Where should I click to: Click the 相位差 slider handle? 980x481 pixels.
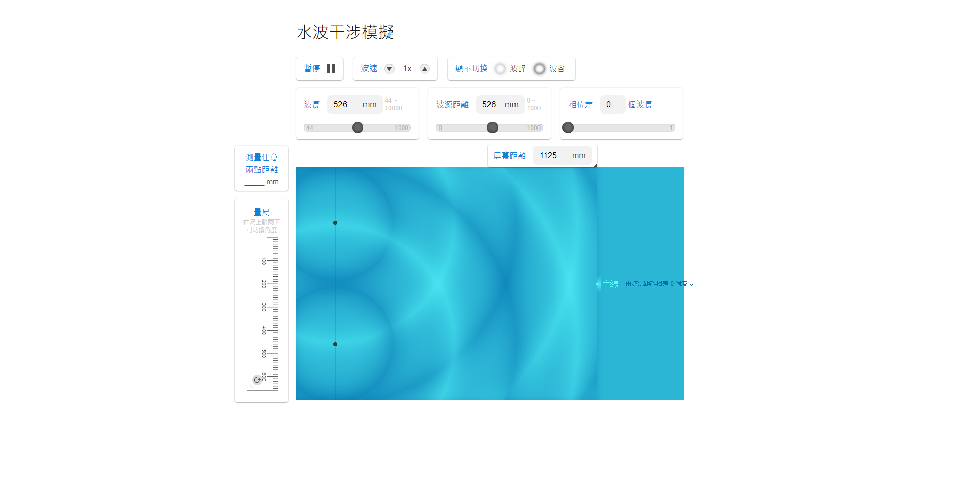pos(568,128)
